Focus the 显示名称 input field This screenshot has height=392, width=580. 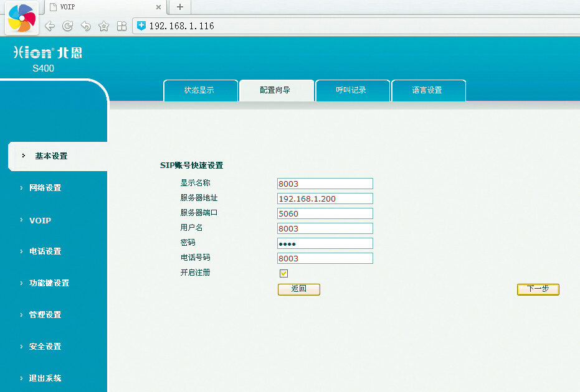tap(325, 184)
